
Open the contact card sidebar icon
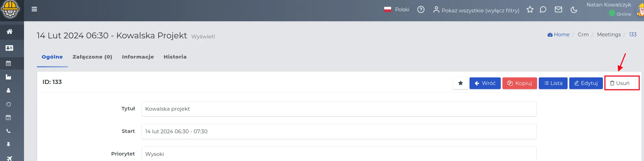coord(9,48)
